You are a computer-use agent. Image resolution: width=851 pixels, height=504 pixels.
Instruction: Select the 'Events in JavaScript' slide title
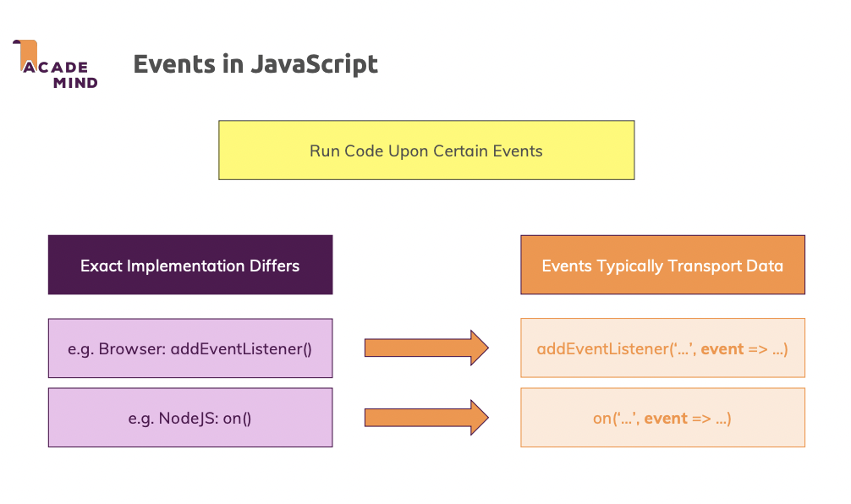[x=255, y=64]
